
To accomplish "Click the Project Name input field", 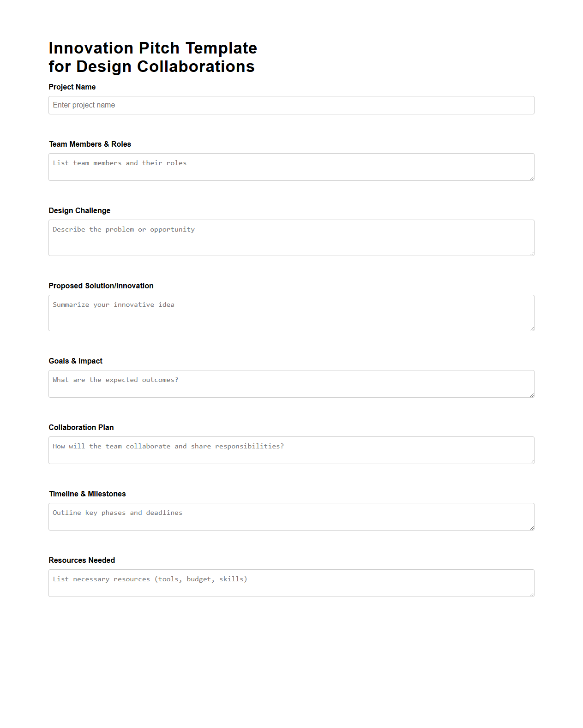I will (291, 105).
